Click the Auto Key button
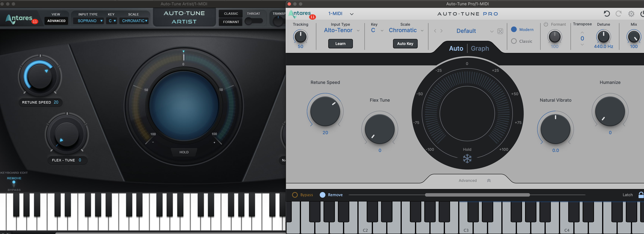644x234 pixels. click(x=405, y=44)
